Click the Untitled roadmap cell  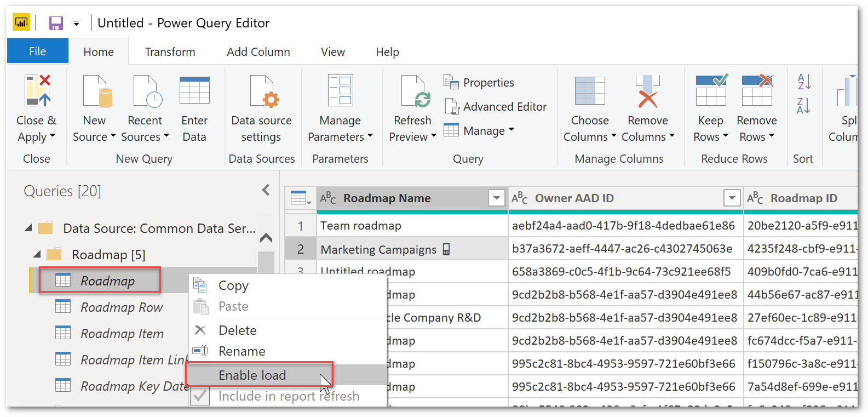[x=412, y=271]
